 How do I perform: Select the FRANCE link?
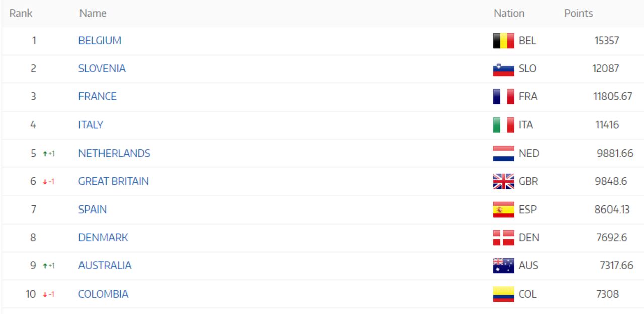pyautogui.click(x=98, y=97)
